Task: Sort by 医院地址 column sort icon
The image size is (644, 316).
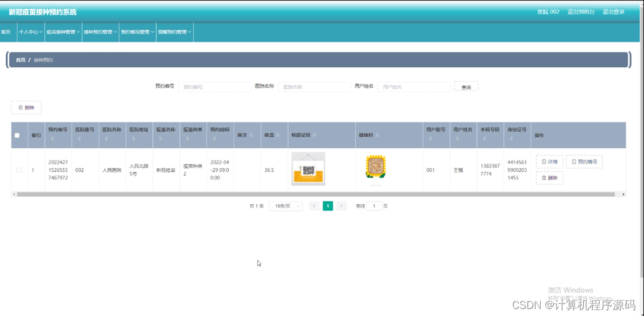Action: point(134,139)
